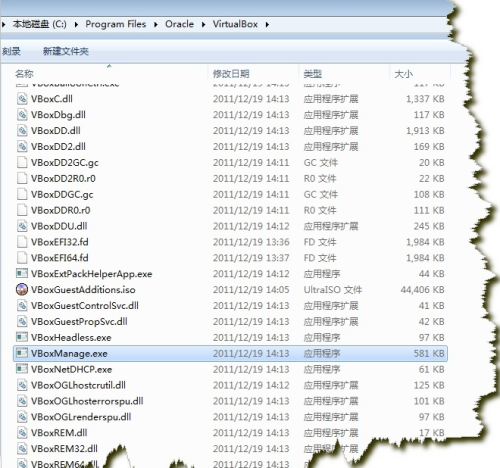Click the VBoxDbg.dll file icon
Screen dimensions: 500x468
click(22, 115)
